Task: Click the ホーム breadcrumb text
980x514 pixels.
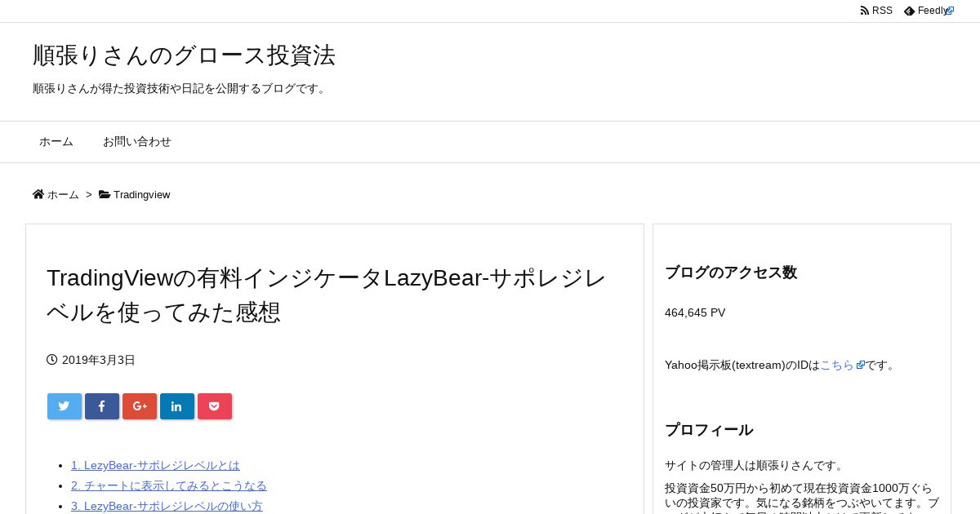Action: click(x=63, y=195)
